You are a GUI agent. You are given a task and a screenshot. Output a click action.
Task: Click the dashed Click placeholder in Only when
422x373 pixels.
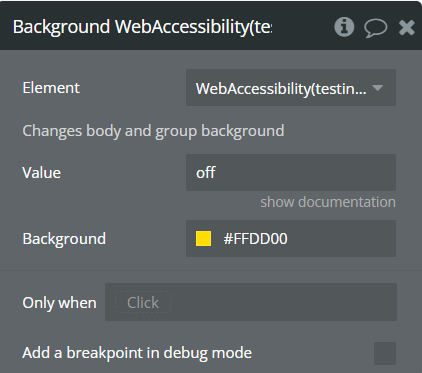[x=143, y=302]
